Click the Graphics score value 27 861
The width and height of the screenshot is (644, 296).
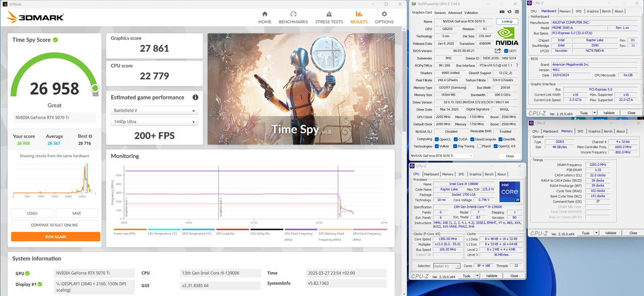154,49
